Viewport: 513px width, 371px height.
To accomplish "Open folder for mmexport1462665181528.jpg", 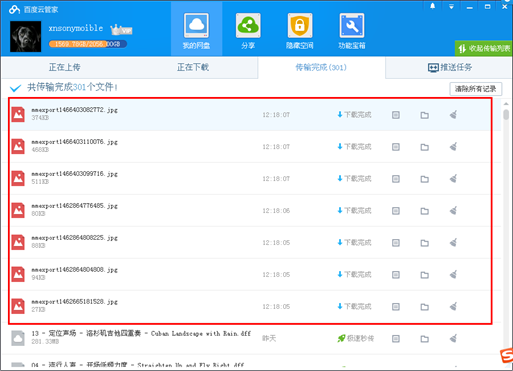I will [424, 307].
